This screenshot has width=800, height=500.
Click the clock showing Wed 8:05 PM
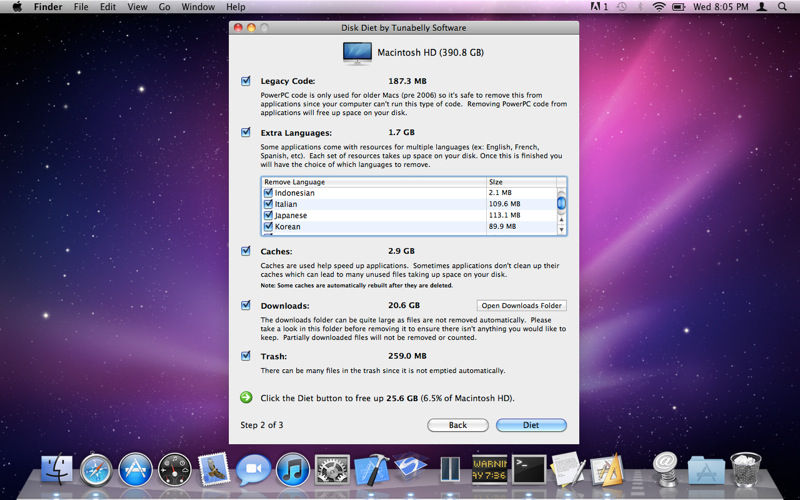tap(720, 7)
